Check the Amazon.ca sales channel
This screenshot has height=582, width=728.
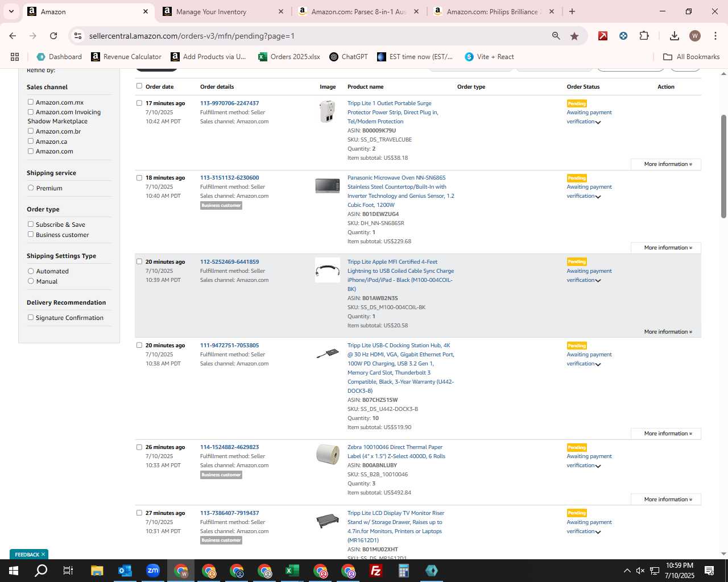(x=31, y=141)
